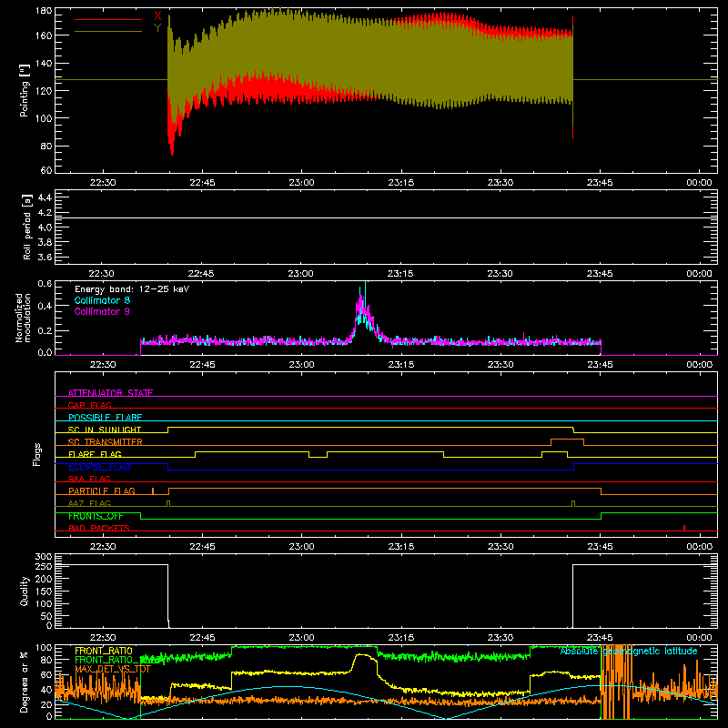
Task: Click the 'Degrees or %' axis title
Action: pos(25,682)
